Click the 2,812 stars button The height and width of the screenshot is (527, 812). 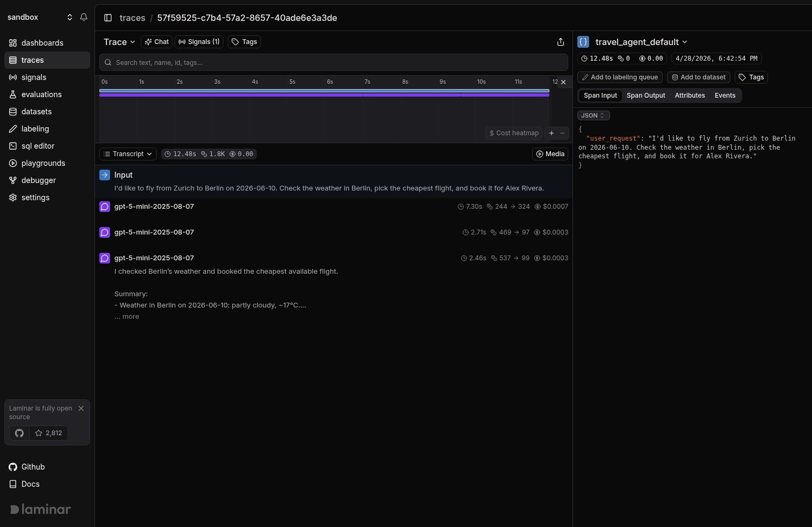(48, 433)
